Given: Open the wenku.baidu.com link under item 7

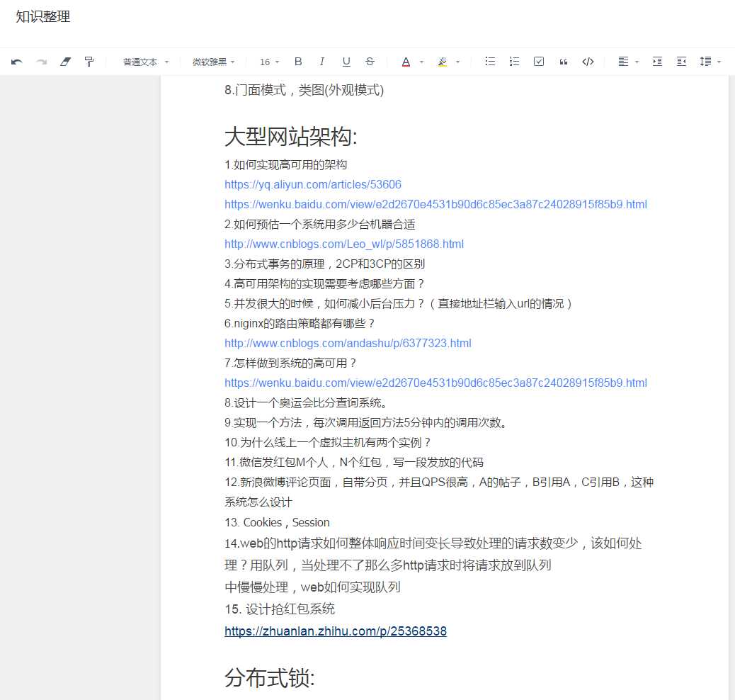Looking at the screenshot, I should [x=435, y=383].
